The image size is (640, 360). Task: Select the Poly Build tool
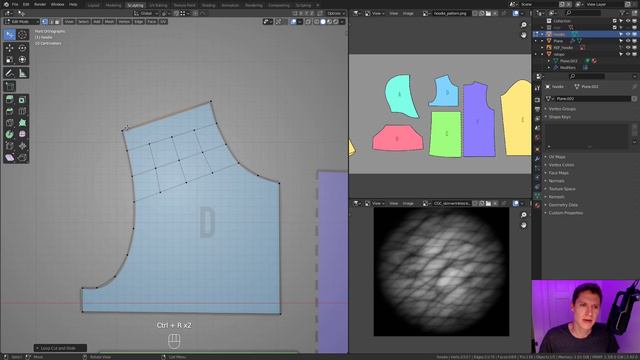pyautogui.click(x=22, y=122)
